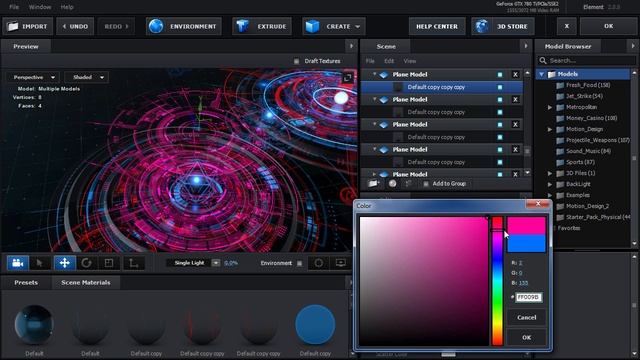Select the glossy blue Default material sphere

coord(34,324)
